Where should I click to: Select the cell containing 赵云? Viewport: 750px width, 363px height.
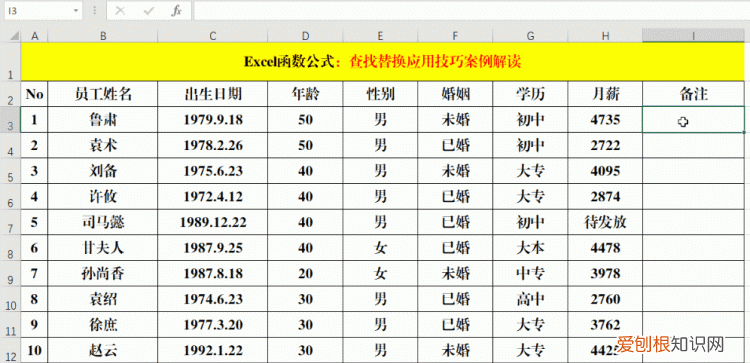[103, 350]
